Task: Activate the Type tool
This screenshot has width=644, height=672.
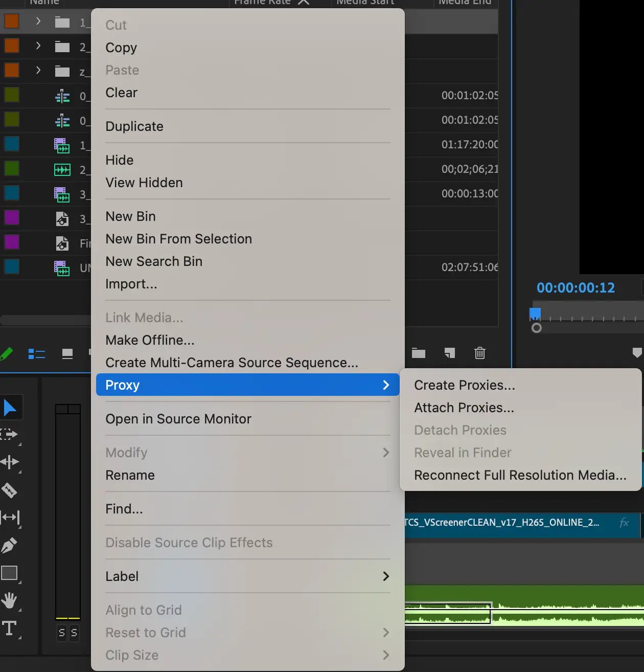Action: coord(10,628)
